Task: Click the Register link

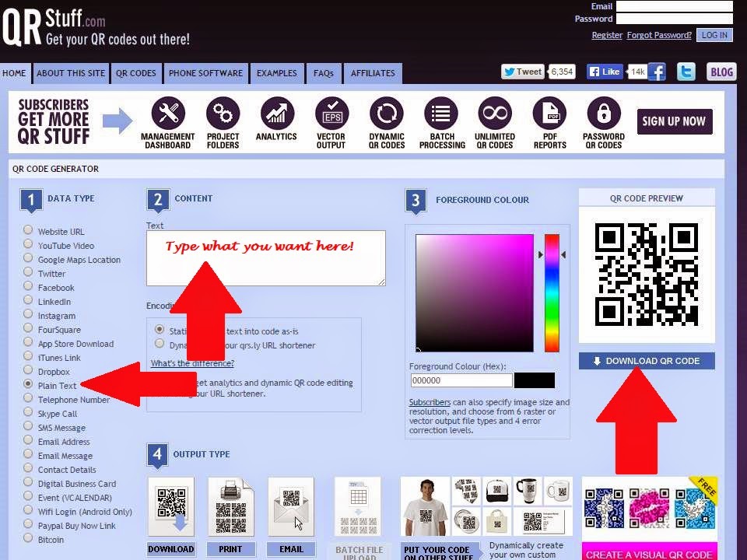Action: pos(607,35)
